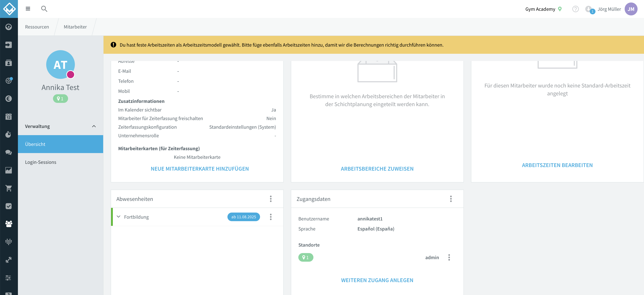
Task: Select the euro finance sidebar icon
Action: 8,99
